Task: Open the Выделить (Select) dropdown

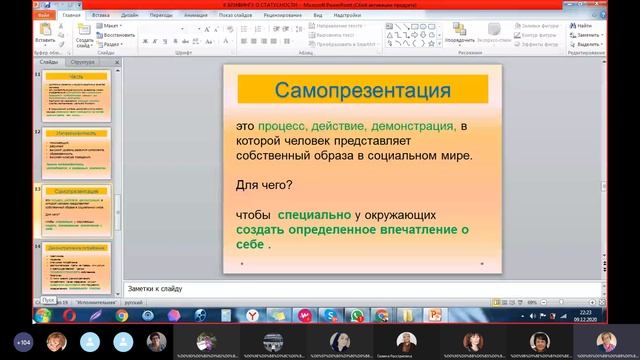Action: coord(586,44)
